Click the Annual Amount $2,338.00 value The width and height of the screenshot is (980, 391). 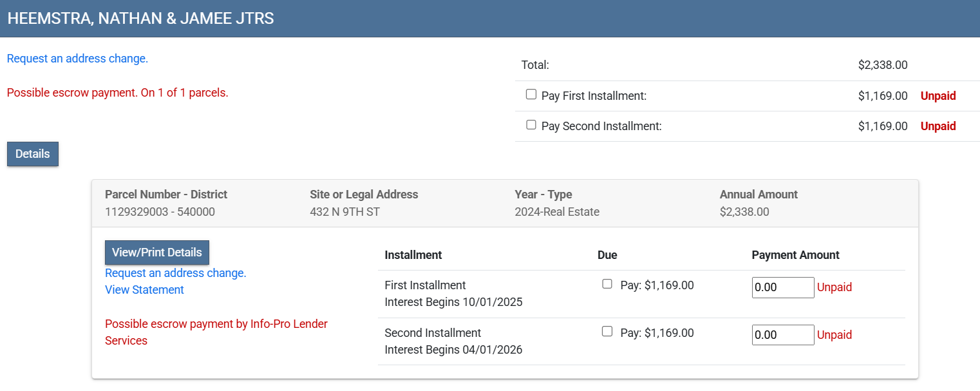[x=744, y=212]
